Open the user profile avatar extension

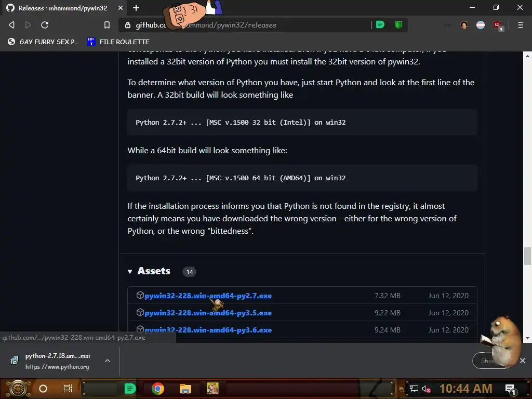(464, 25)
